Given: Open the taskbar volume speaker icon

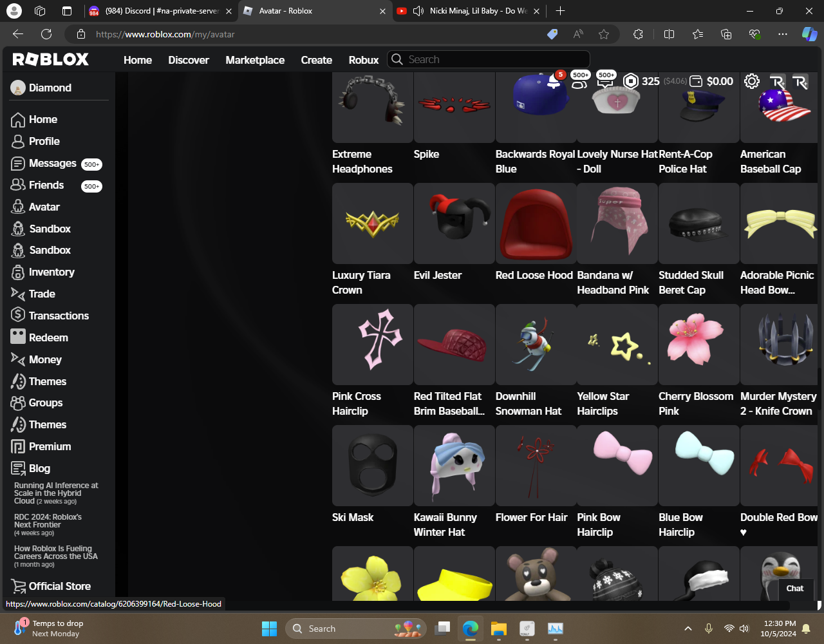Looking at the screenshot, I should coord(745,629).
